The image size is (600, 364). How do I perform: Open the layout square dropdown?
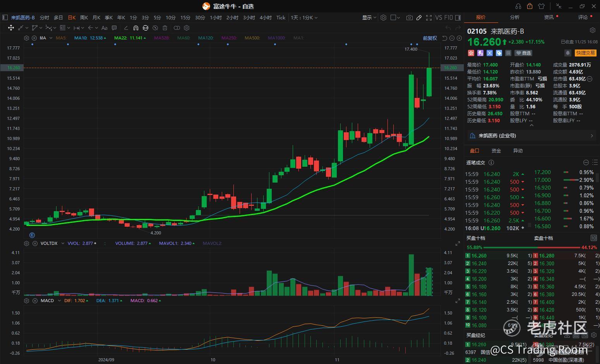click(x=395, y=17)
